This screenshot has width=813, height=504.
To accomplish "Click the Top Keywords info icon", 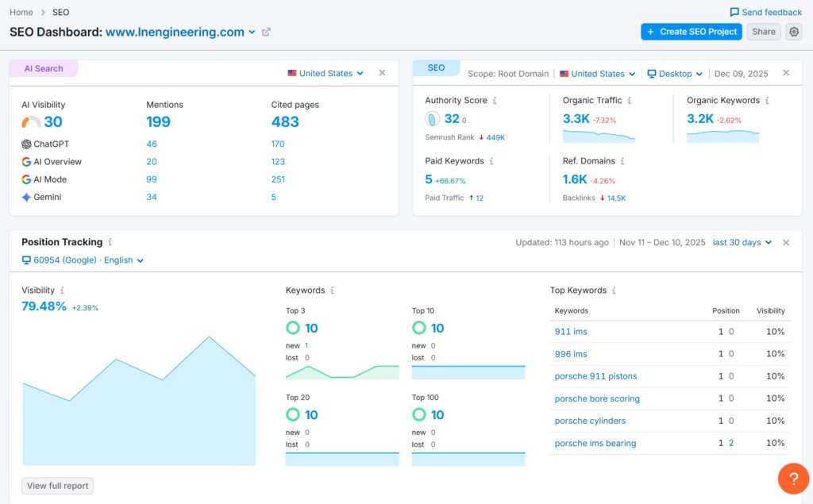I will pyautogui.click(x=614, y=290).
